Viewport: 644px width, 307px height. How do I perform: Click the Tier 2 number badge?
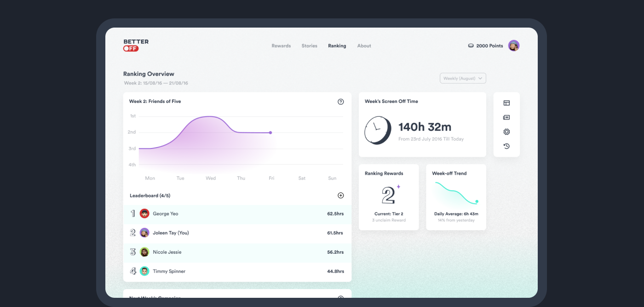(389, 196)
